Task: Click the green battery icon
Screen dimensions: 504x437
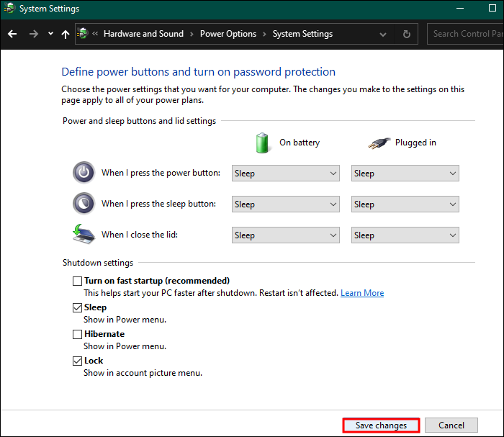Action: 262,143
